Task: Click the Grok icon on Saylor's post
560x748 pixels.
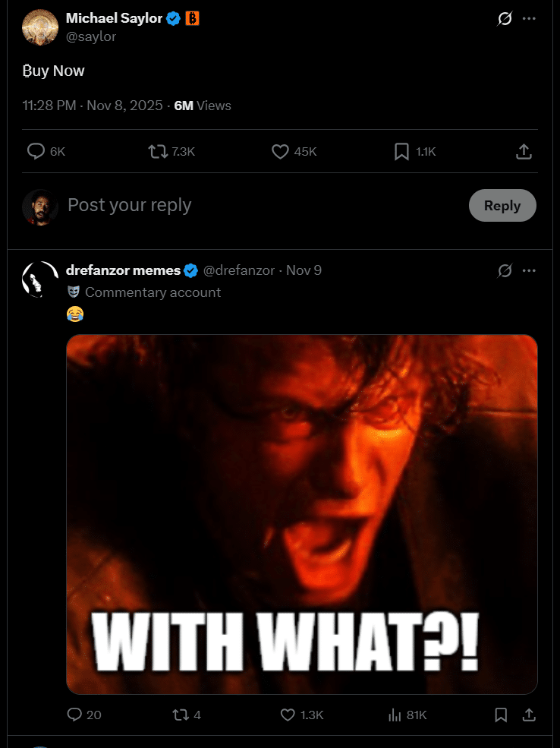Action: pos(505,19)
